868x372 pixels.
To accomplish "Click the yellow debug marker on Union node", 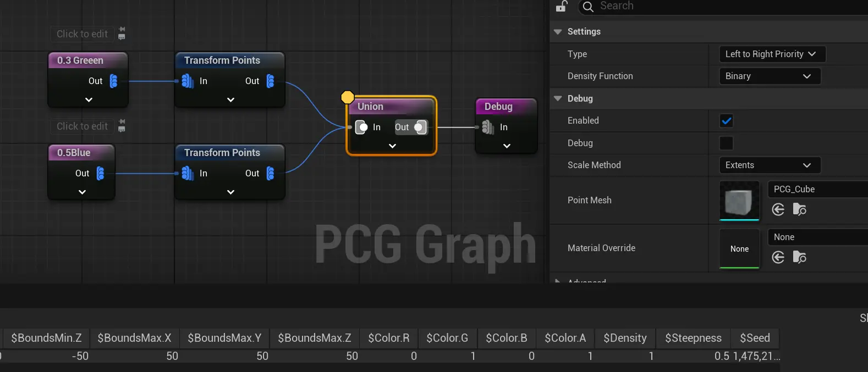I will tap(348, 97).
